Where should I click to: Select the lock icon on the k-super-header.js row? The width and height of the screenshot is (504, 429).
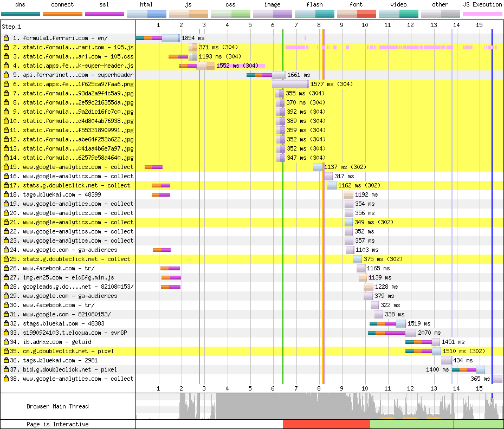pos(6,66)
